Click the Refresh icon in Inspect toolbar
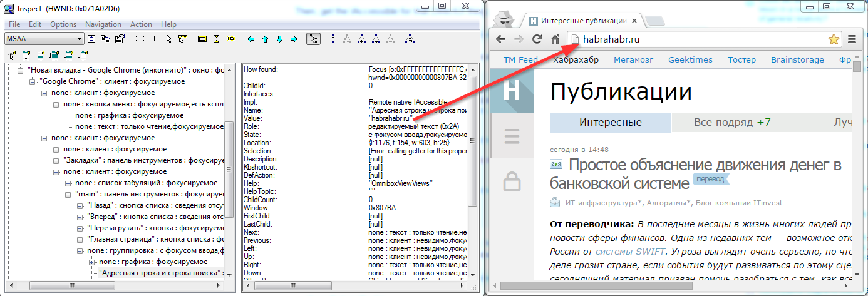 (91, 39)
